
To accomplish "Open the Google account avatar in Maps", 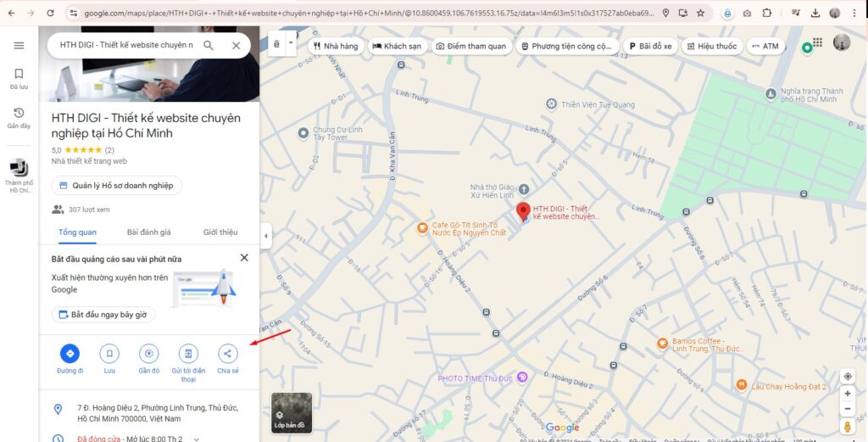I will coord(842,42).
